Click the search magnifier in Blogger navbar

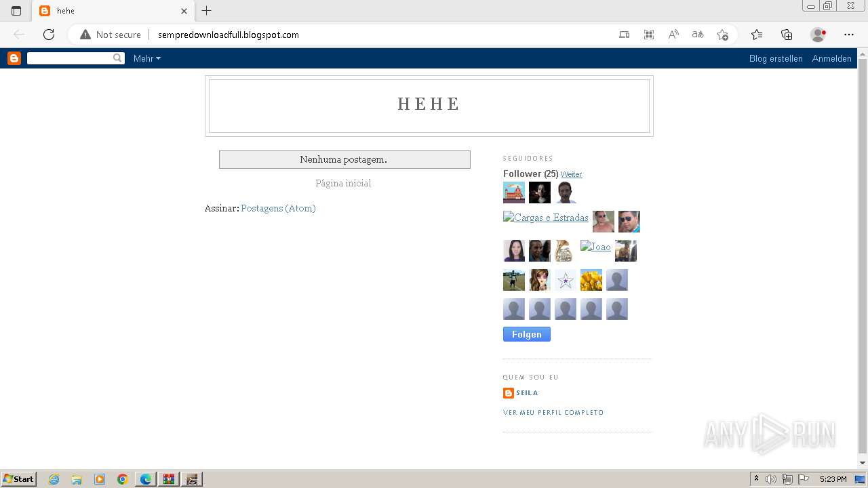click(117, 58)
